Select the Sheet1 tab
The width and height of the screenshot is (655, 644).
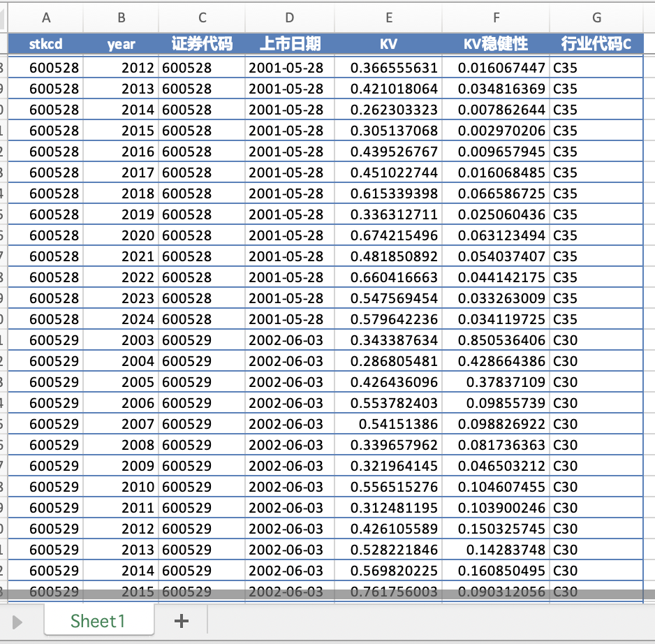[x=98, y=621]
